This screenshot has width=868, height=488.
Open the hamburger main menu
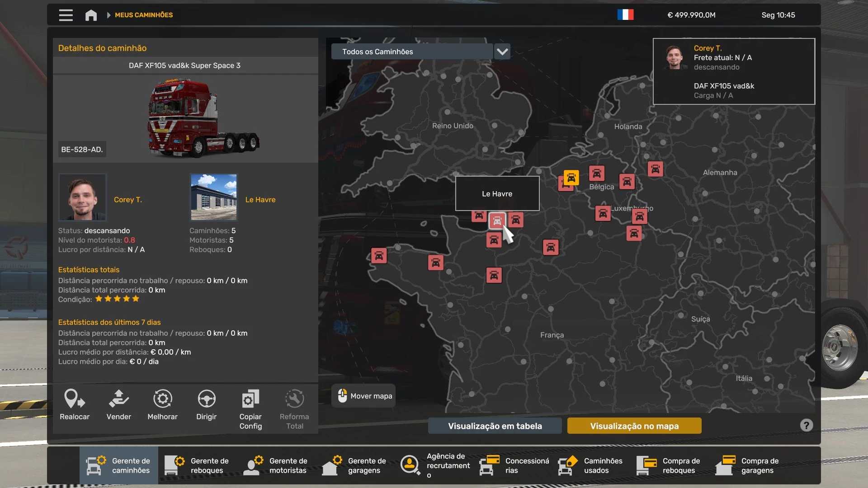coord(66,15)
